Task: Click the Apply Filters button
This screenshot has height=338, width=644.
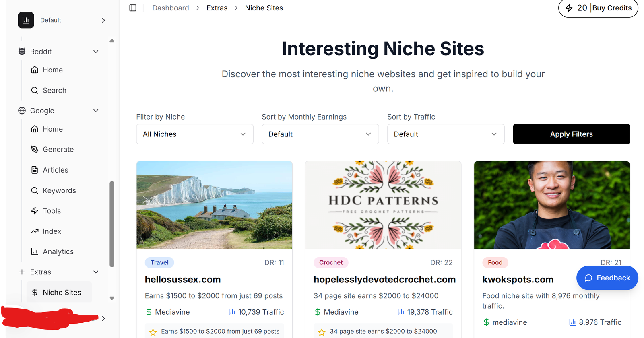Action: coord(571,134)
